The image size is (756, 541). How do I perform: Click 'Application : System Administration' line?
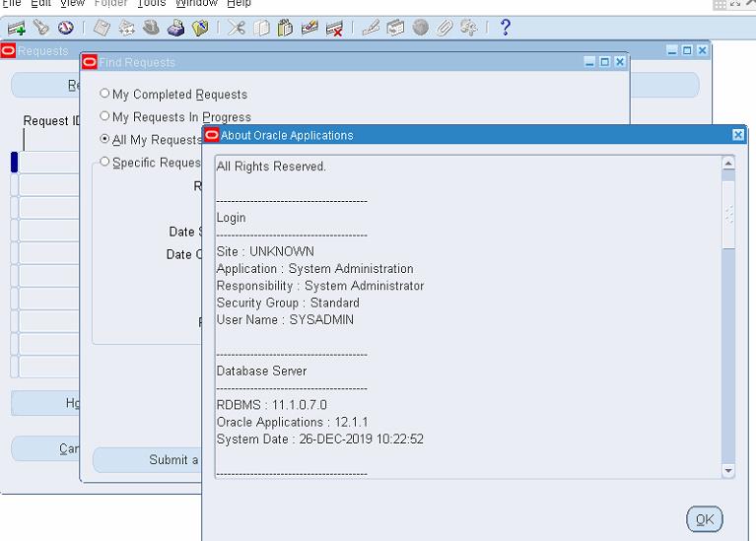tap(314, 269)
